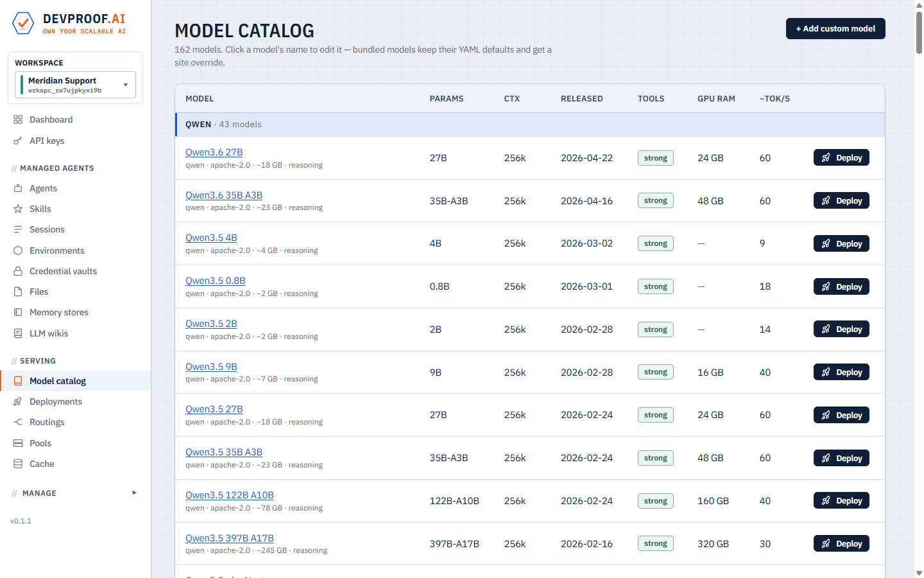Click the QWEN 43 models group header
This screenshot has width=924, height=578.
530,125
